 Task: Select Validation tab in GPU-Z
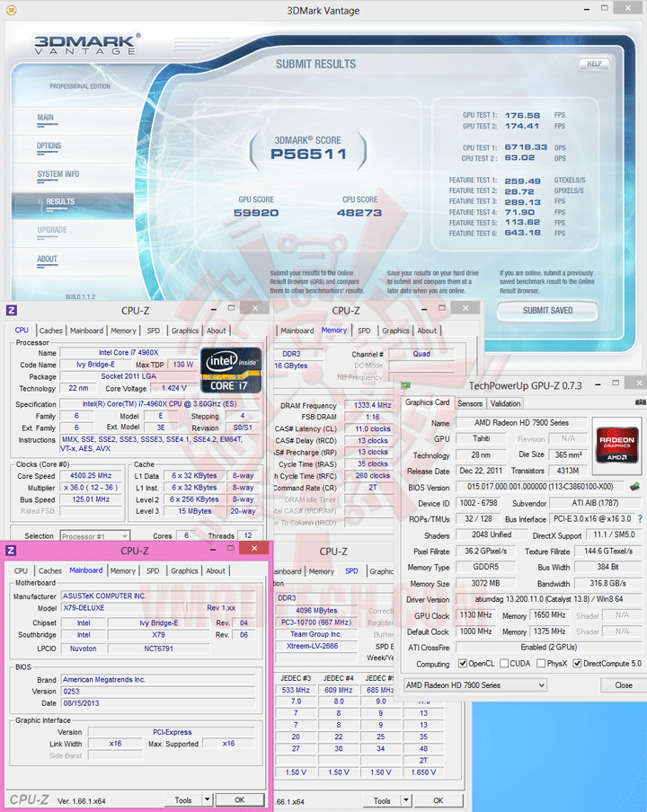[x=505, y=403]
